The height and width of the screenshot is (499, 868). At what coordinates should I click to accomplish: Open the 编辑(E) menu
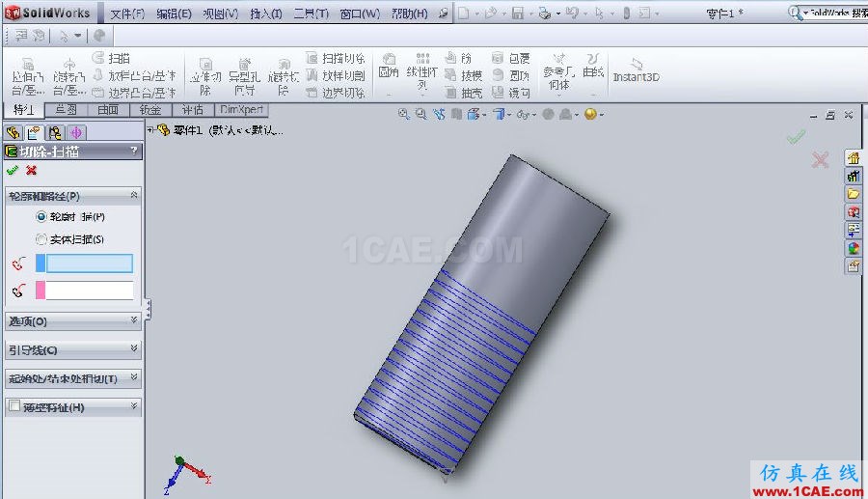tap(174, 14)
